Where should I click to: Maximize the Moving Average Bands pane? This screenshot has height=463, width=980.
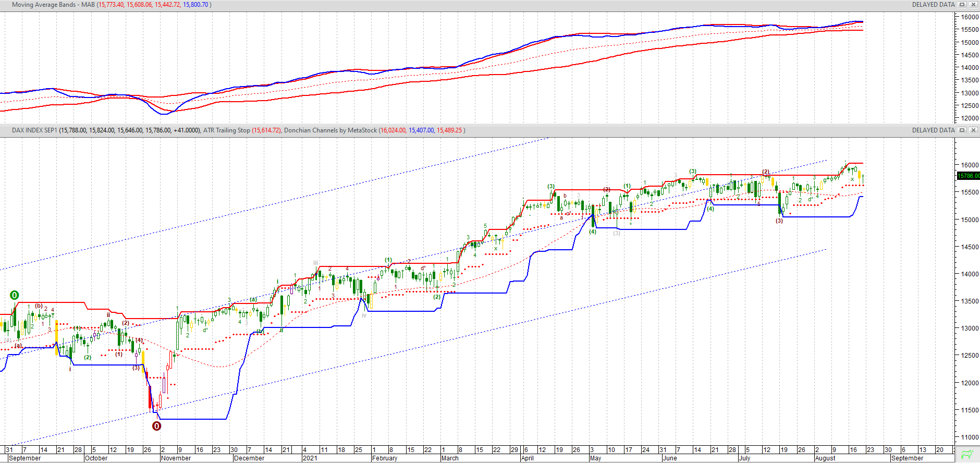pos(962,5)
